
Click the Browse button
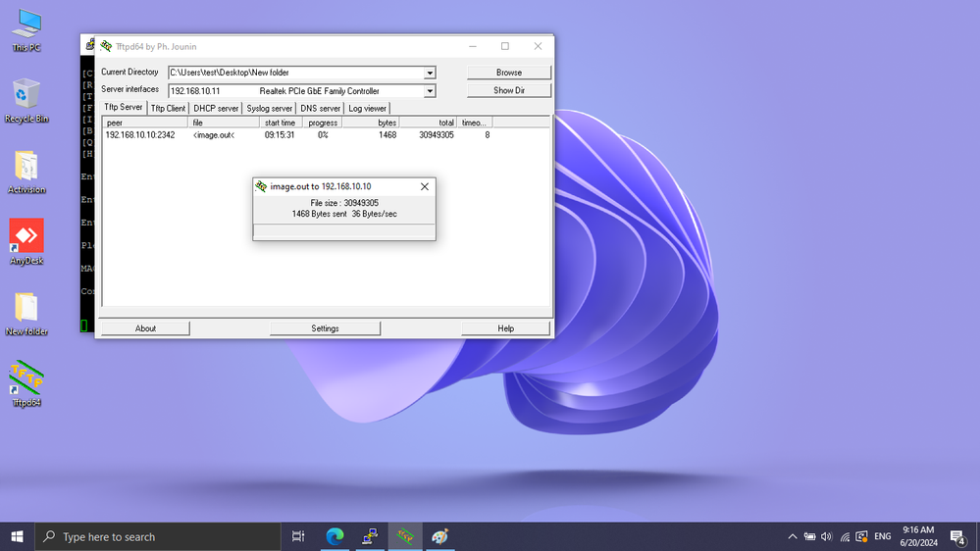point(509,73)
